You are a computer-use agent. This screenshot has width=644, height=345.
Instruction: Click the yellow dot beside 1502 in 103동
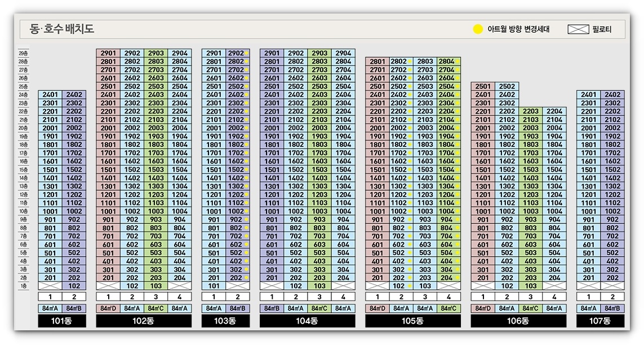click(246, 169)
